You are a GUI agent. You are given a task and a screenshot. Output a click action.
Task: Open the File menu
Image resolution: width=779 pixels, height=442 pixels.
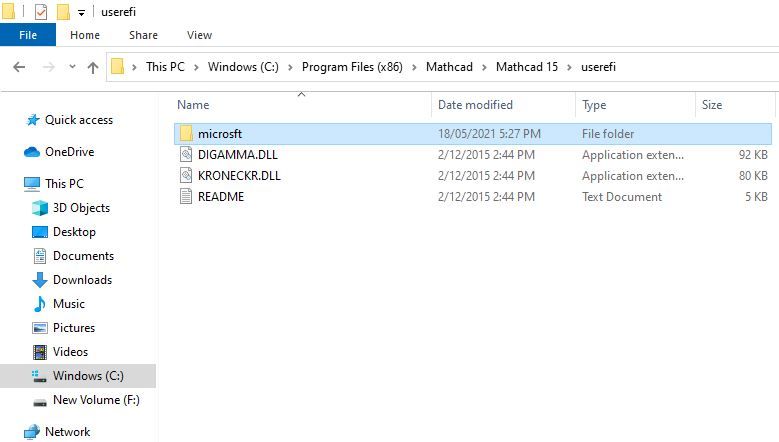pos(28,35)
